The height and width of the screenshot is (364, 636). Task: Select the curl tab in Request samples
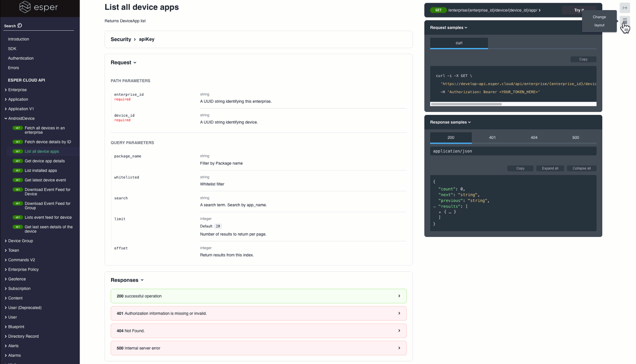tap(459, 43)
